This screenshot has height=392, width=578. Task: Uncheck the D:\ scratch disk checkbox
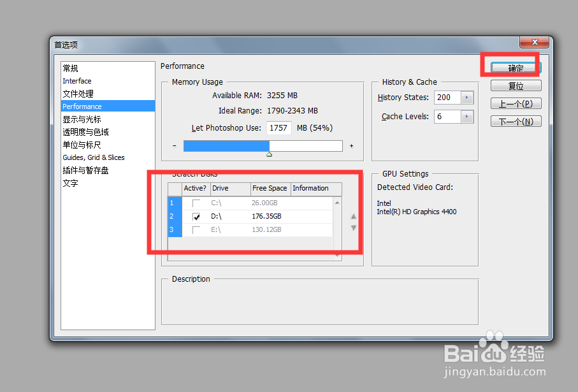coord(196,217)
